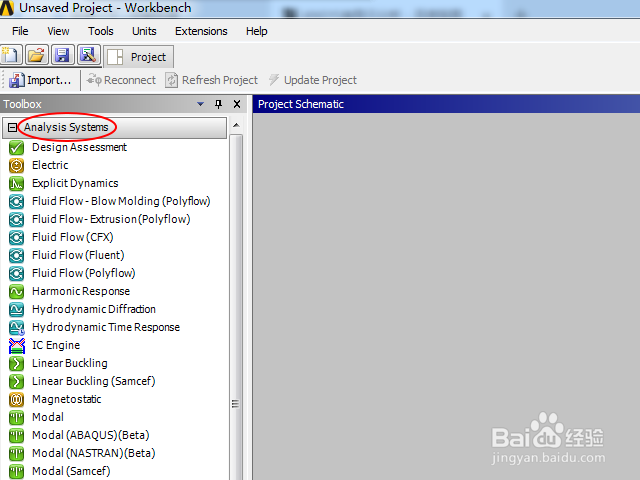Click the Fluid Flow (Polyflow) icon
640x480 pixels.
pos(16,273)
